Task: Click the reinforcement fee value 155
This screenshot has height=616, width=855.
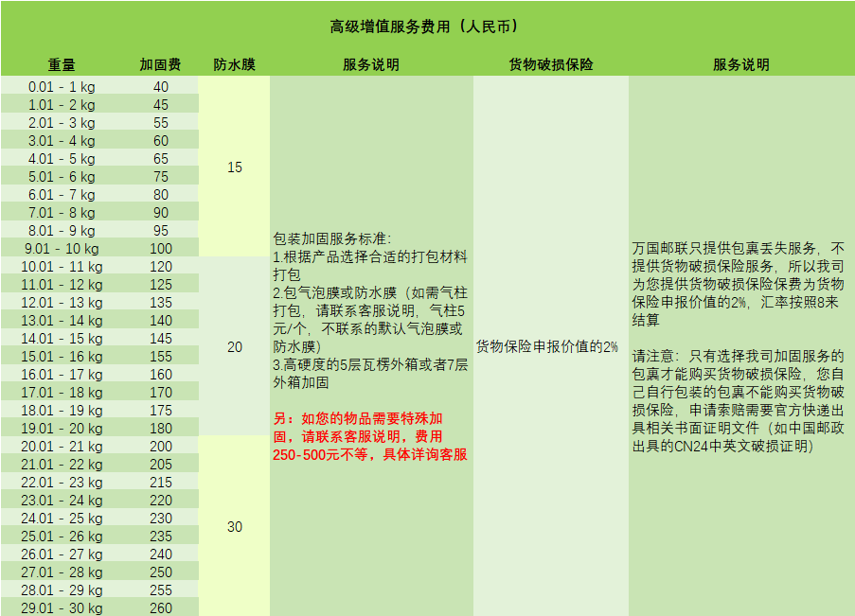Action: (161, 357)
